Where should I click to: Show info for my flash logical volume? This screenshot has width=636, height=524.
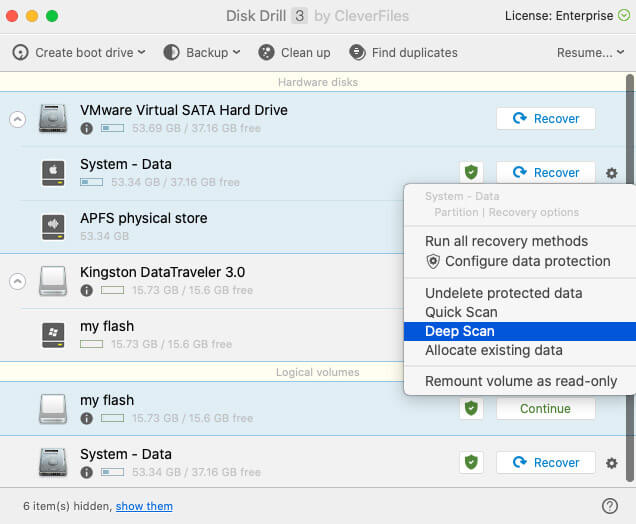(x=86, y=418)
